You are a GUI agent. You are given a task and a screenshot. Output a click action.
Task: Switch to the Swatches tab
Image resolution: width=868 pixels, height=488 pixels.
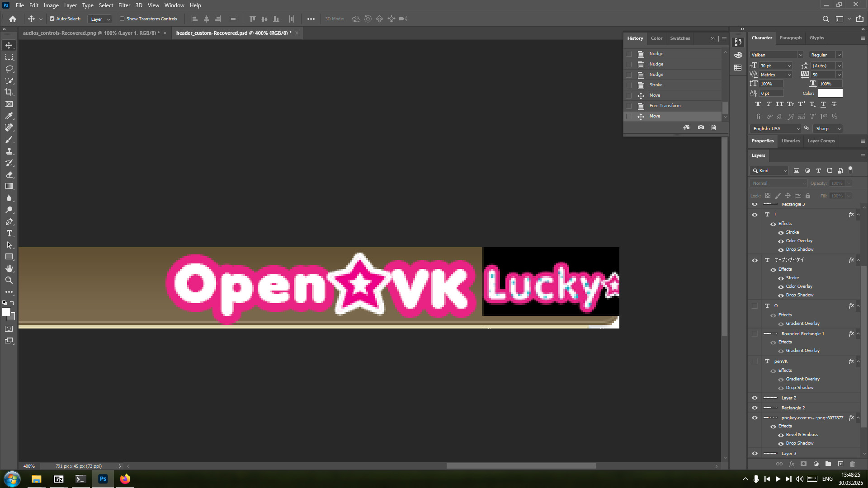pyautogui.click(x=679, y=38)
